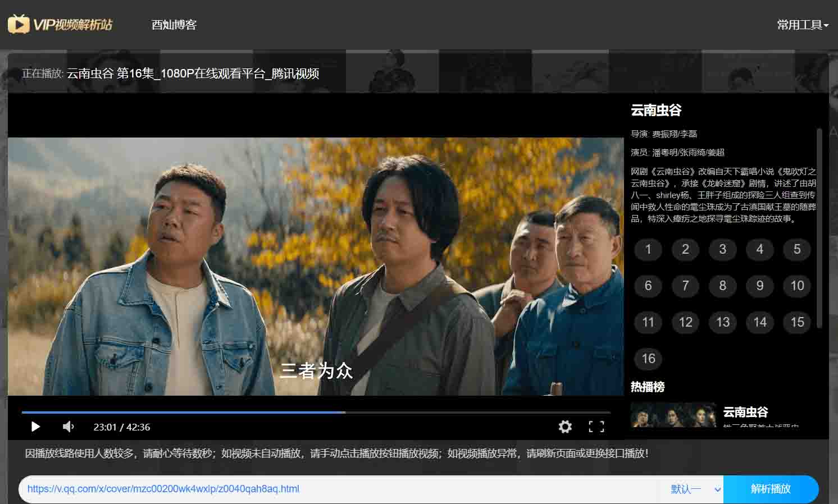Viewport: 838px width, 504px height.
Task: Play the video with the play button
Action: point(35,427)
